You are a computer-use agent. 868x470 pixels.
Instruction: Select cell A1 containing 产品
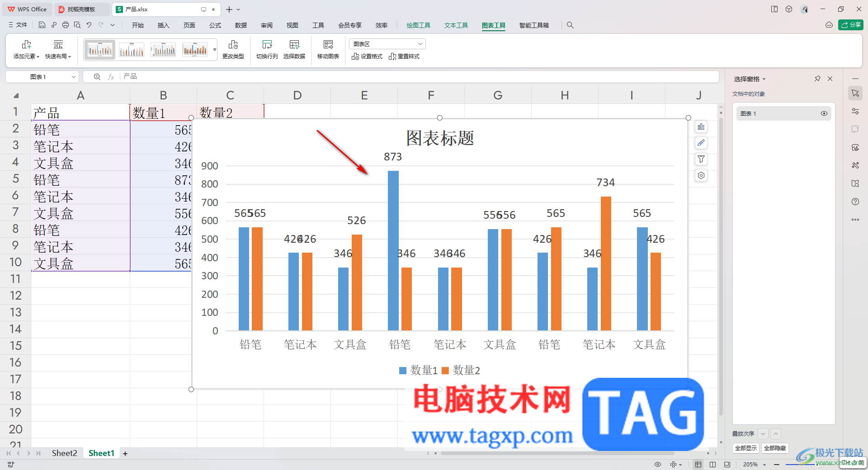click(x=80, y=113)
